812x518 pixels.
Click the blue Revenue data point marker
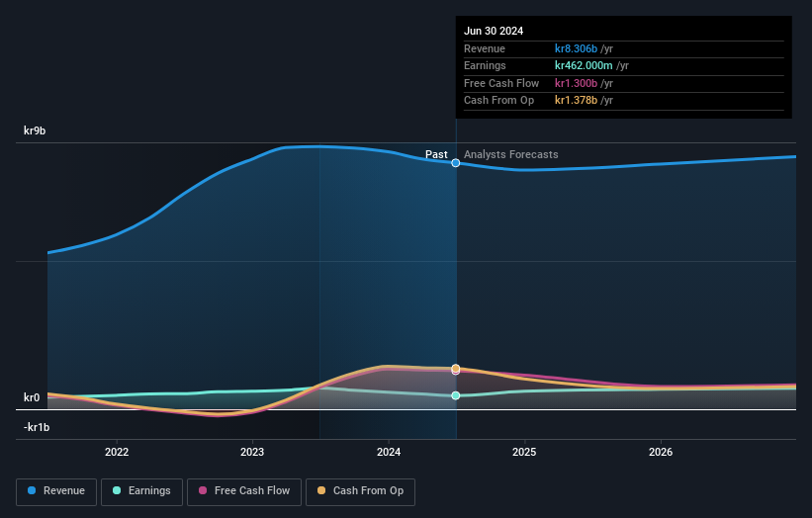(x=456, y=163)
